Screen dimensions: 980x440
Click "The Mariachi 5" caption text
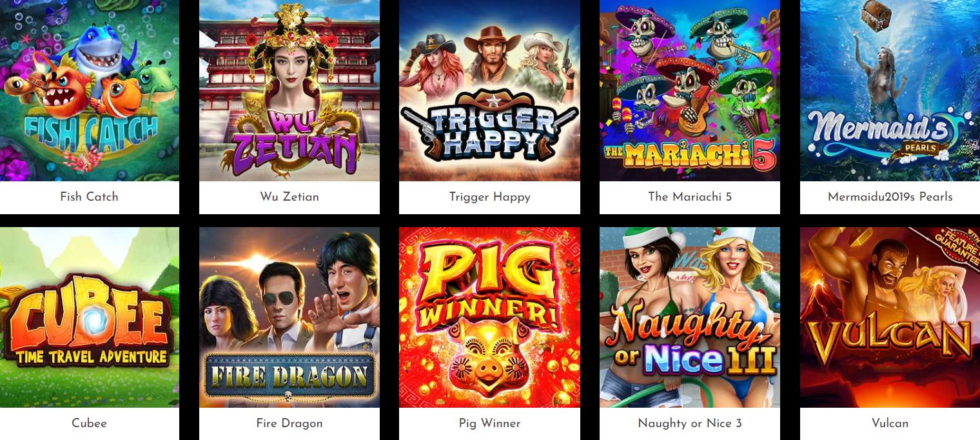coord(690,197)
